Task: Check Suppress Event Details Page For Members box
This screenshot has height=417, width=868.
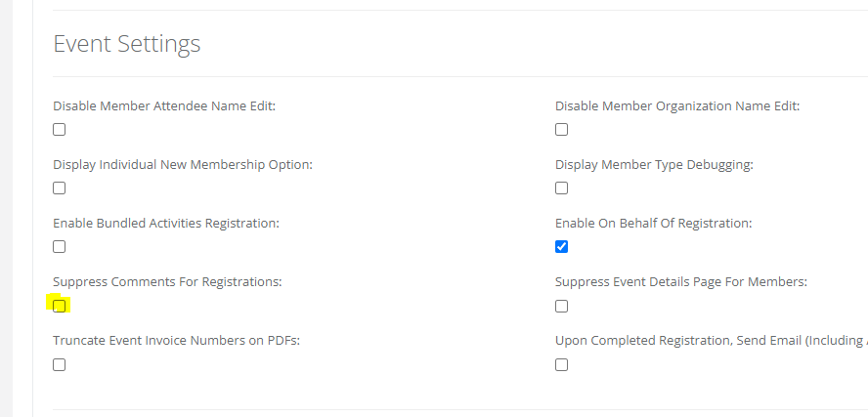Action: point(561,306)
